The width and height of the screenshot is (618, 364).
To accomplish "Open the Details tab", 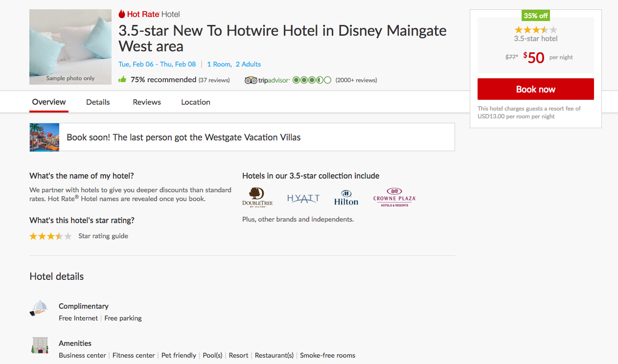I will coord(98,102).
